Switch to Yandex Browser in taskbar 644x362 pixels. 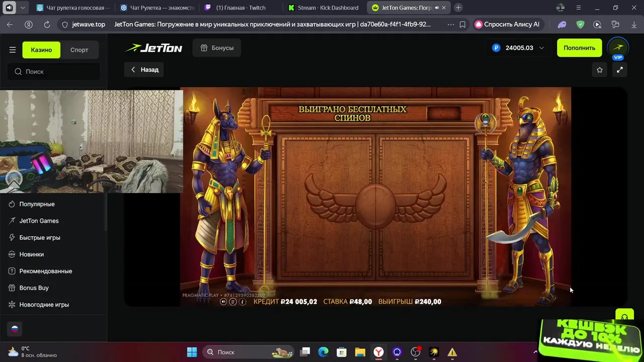tap(378, 352)
